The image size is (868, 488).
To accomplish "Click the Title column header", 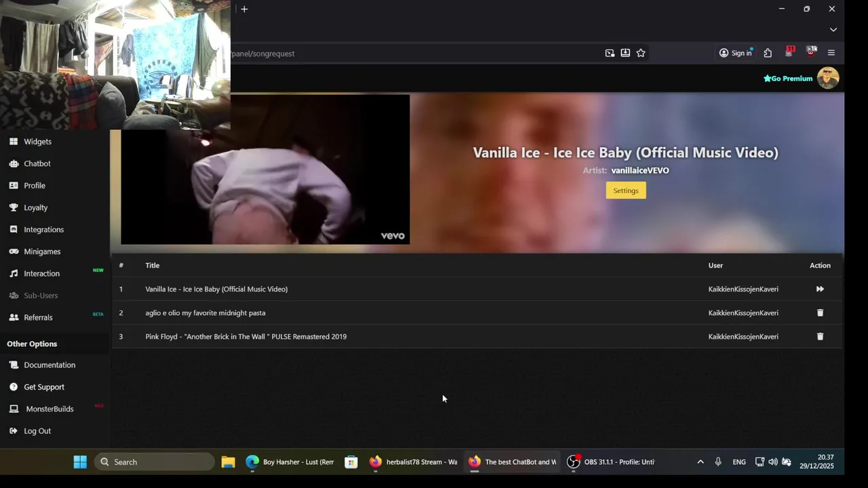I will point(153,266).
